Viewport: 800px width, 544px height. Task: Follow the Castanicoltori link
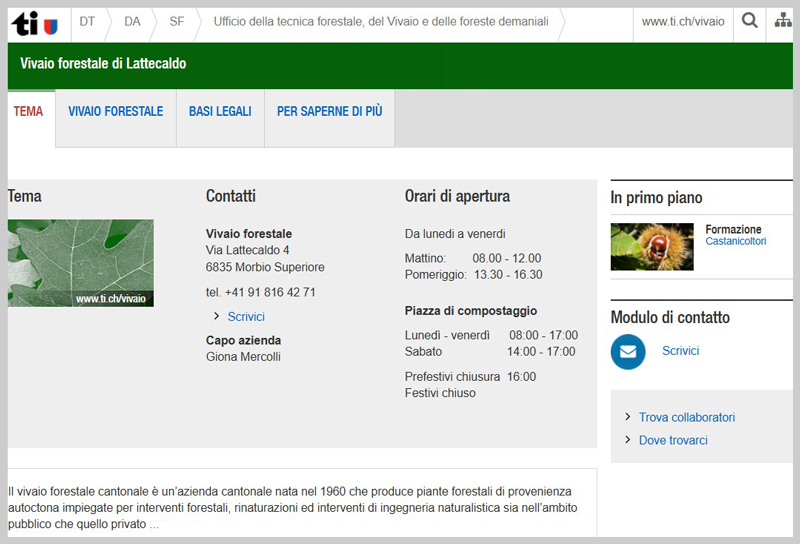tap(736, 242)
